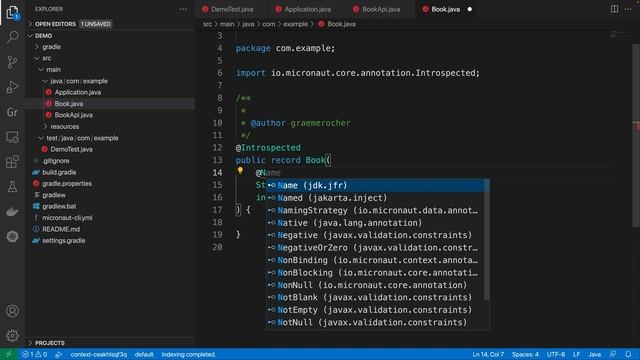Viewport: 640px width, 360px height.
Task: Click the 'com' breadcrumb segment
Action: click(269, 24)
